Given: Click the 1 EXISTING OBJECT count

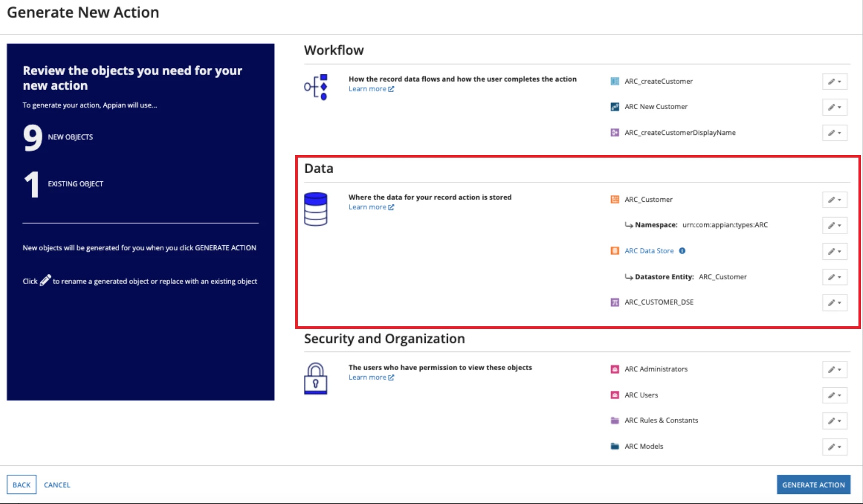Looking at the screenshot, I should click(x=63, y=184).
